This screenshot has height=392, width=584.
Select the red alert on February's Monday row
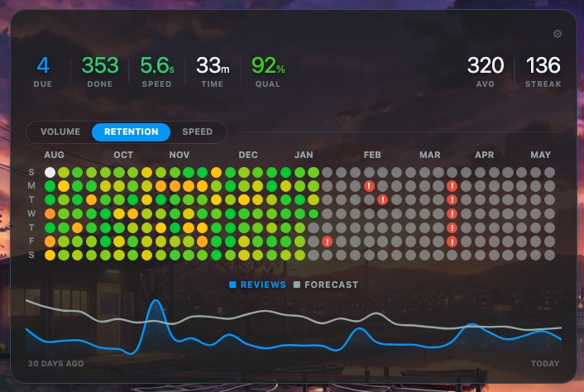point(369,186)
